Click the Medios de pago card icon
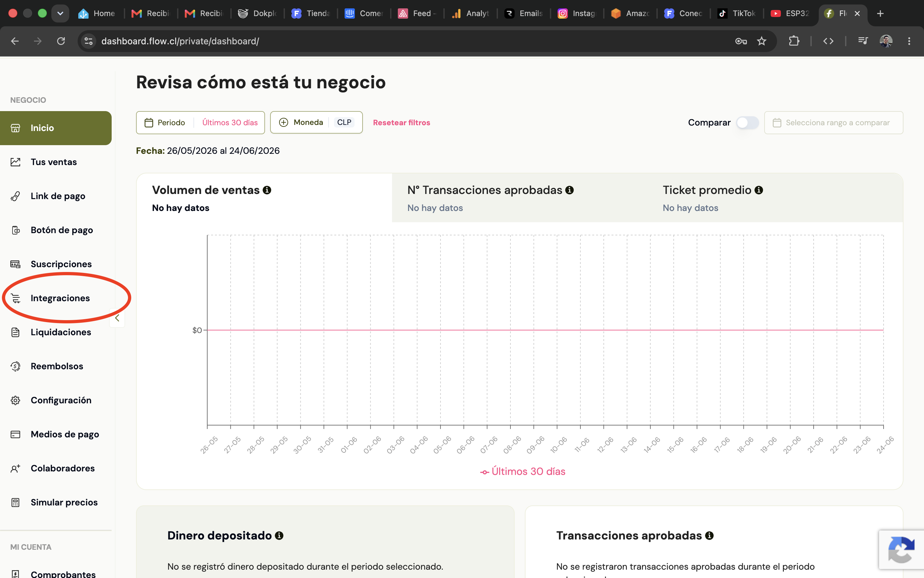Screen dimensions: 924x578 tap(15, 434)
